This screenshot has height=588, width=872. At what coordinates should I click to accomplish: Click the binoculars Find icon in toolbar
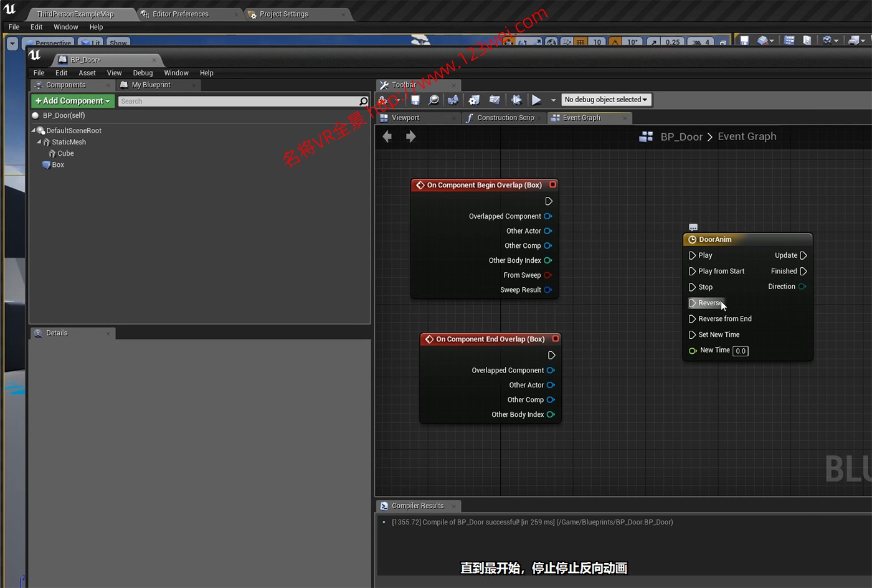point(453,100)
